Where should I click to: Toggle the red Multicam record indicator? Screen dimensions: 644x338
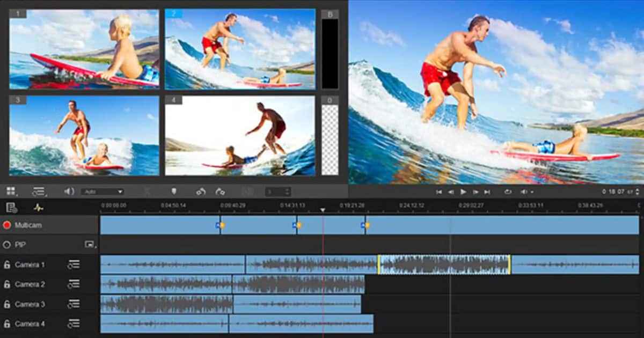6,225
